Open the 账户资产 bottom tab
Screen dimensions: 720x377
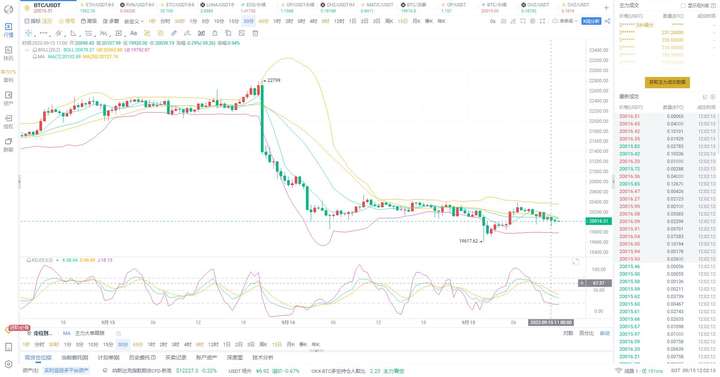pyautogui.click(x=206, y=357)
